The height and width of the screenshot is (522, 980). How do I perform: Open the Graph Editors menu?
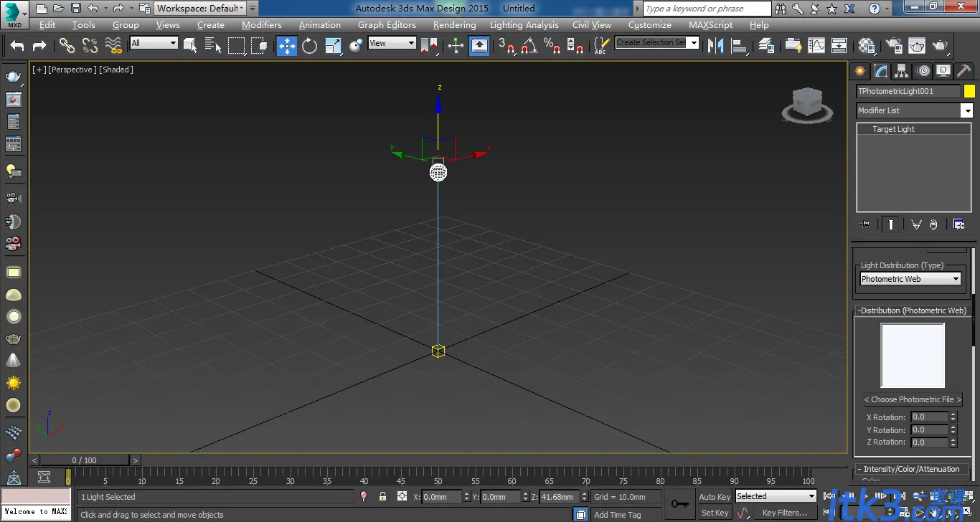[387, 24]
